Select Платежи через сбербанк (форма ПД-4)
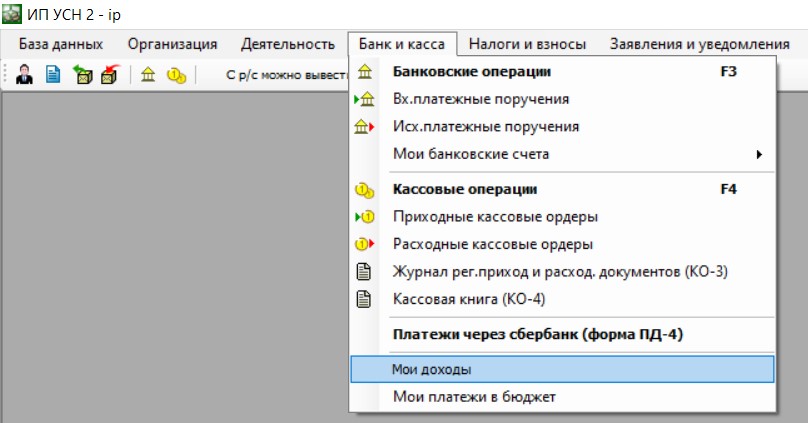808x423 pixels. point(562,334)
